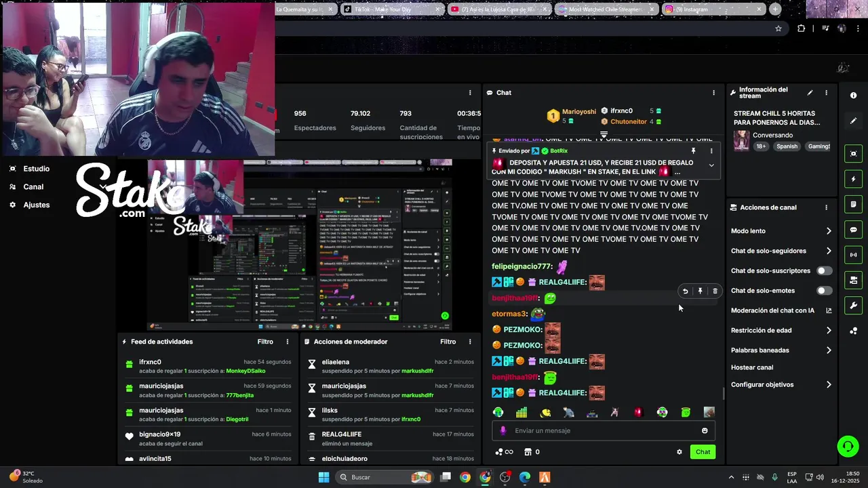This screenshot has height=488, width=868.
Task: Open the Filtro dropdown in Feed de actividades
Action: coord(265,342)
